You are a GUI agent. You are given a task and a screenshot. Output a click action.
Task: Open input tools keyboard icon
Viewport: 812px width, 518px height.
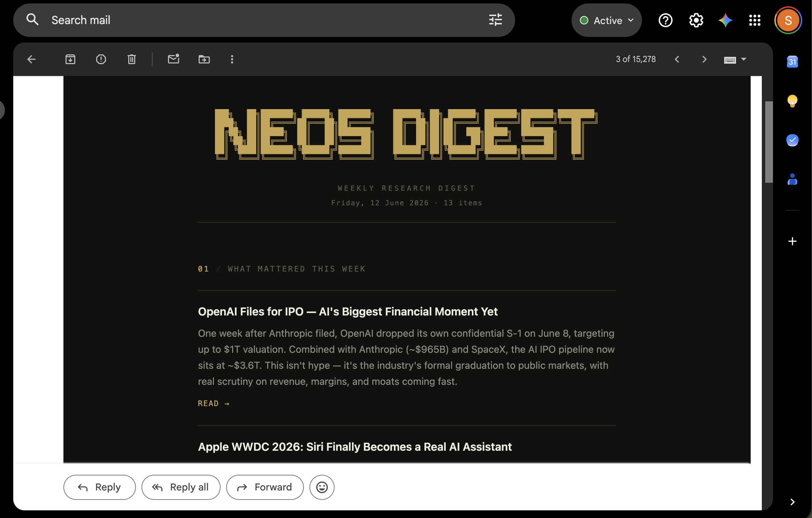730,60
